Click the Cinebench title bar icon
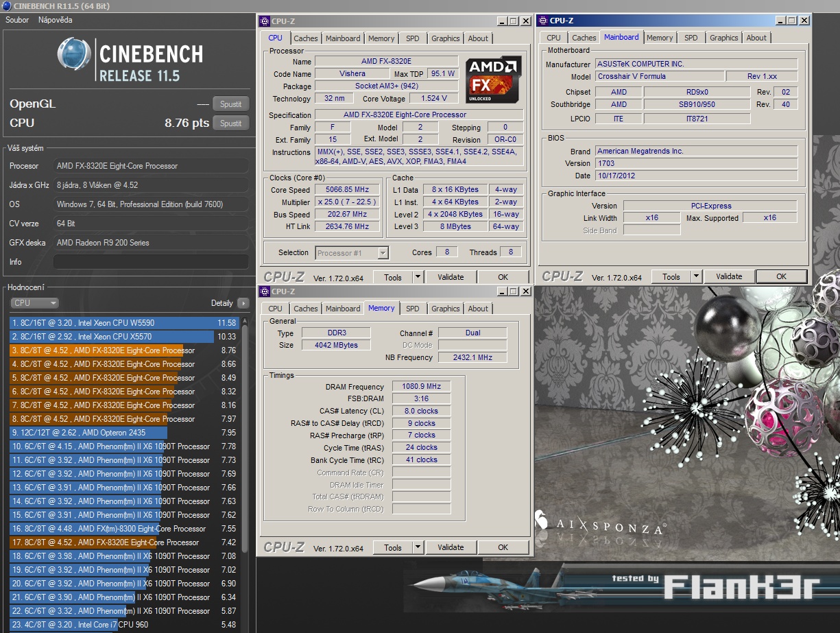The image size is (840, 633). coord(5,5)
